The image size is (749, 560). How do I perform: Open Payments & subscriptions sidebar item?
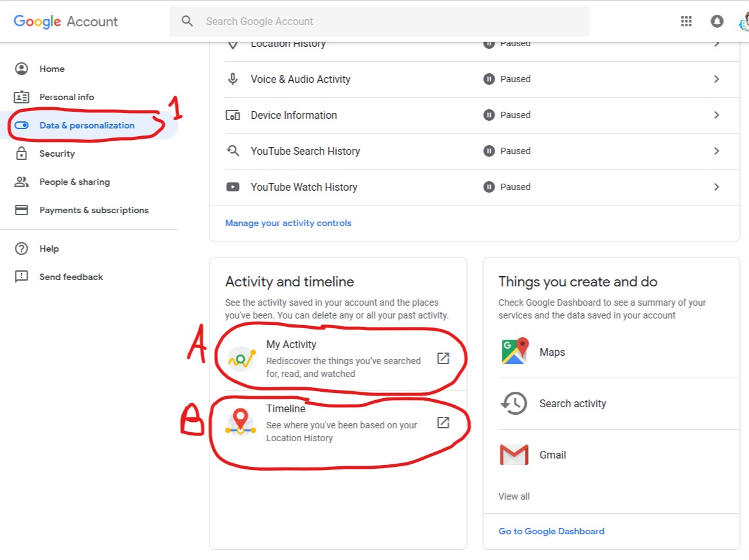coord(94,210)
